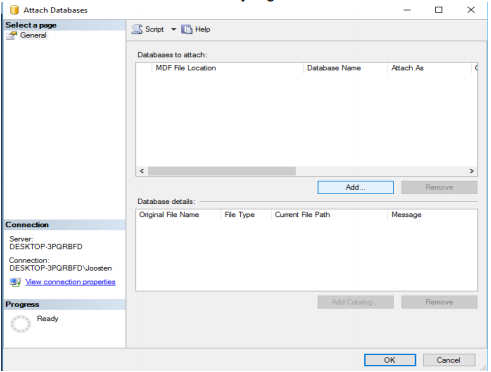Click the OK button
This screenshot has height=372, width=491.
[390, 360]
